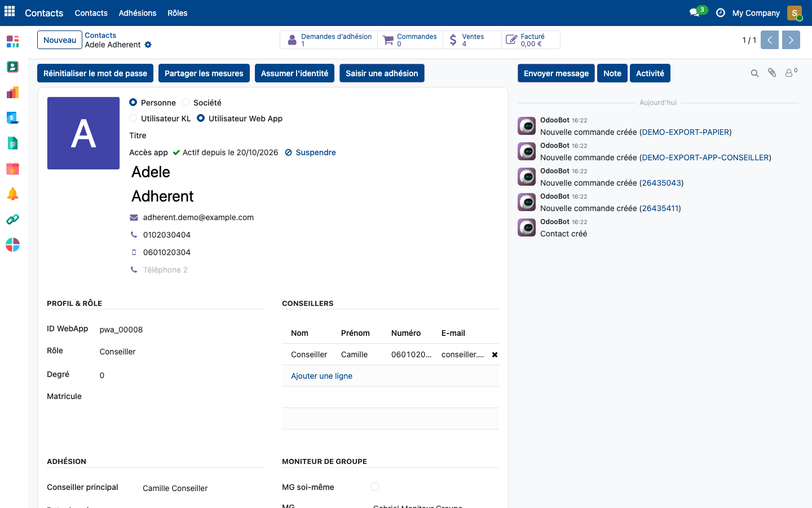
Task: Open the bell notifications app sidebar icon
Action: point(12,194)
